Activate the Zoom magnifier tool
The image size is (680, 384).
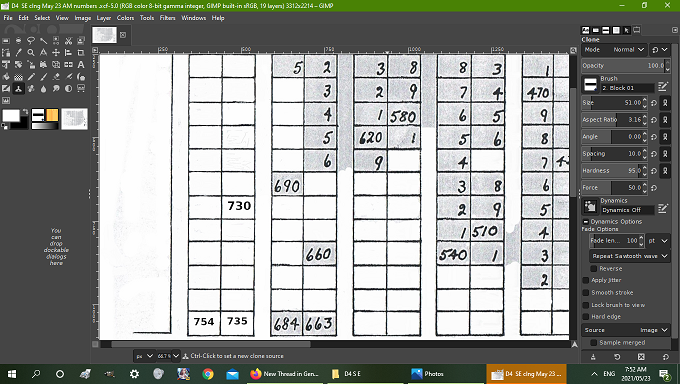click(31, 53)
